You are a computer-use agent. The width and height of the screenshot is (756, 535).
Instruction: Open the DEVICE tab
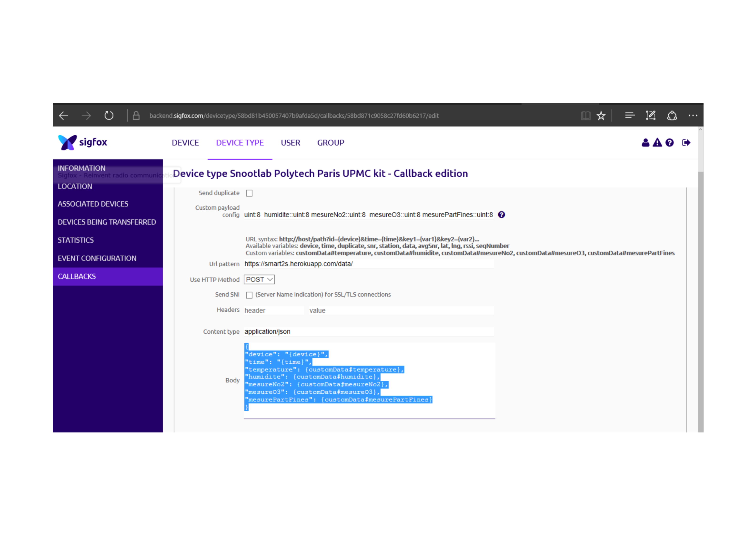point(185,143)
